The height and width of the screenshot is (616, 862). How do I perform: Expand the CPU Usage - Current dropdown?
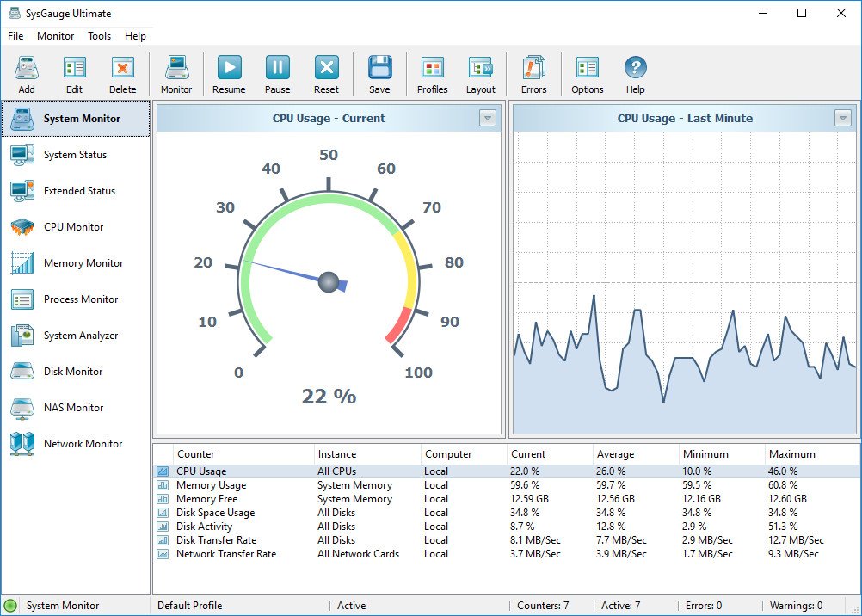488,119
